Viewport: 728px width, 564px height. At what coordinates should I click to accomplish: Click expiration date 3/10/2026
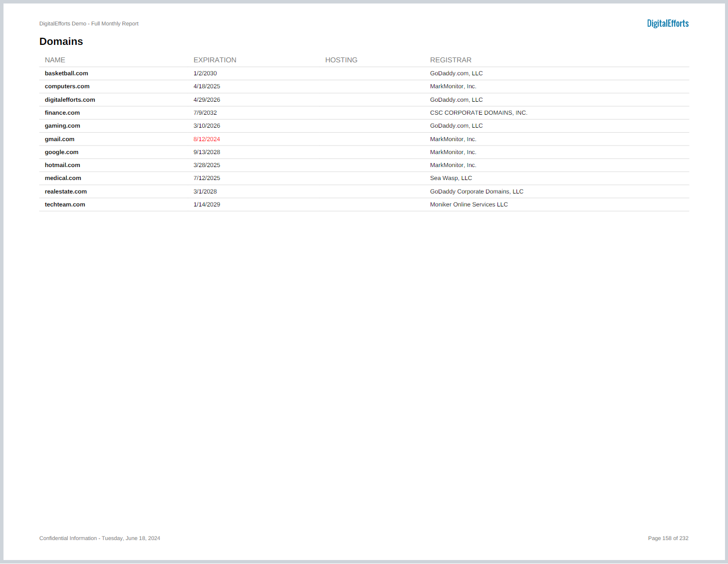coord(207,126)
